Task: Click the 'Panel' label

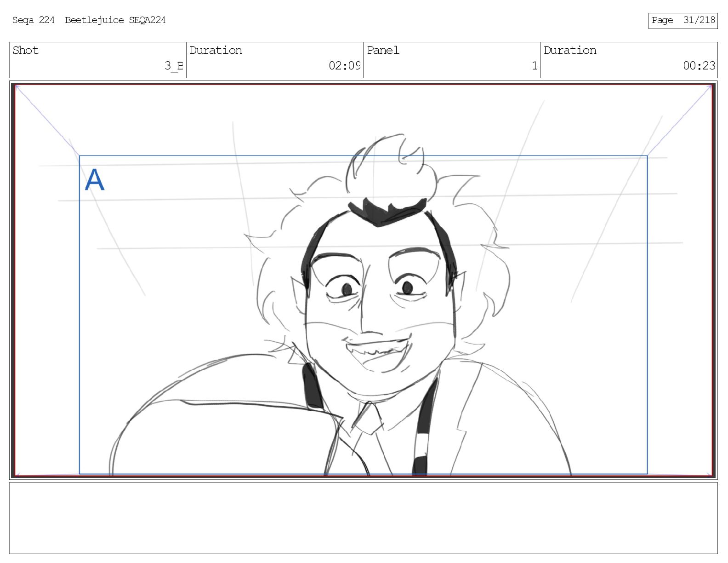Action: [x=383, y=50]
